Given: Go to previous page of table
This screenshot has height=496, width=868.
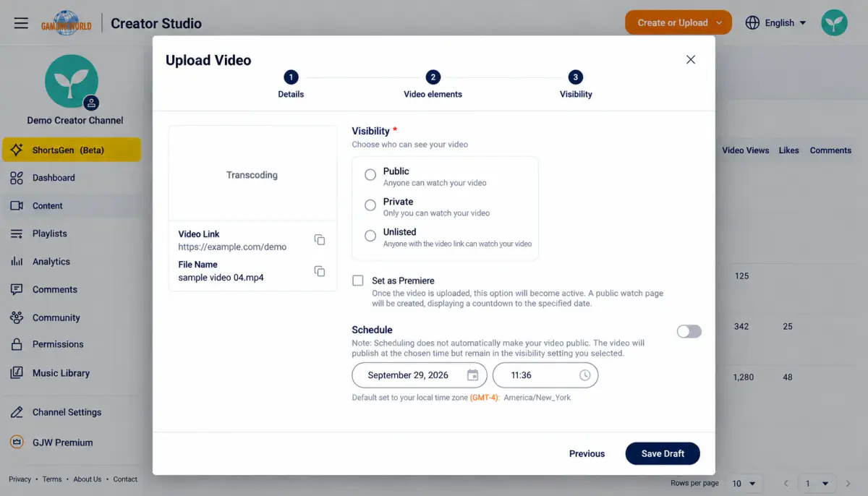Looking at the screenshot, I should coord(786,483).
